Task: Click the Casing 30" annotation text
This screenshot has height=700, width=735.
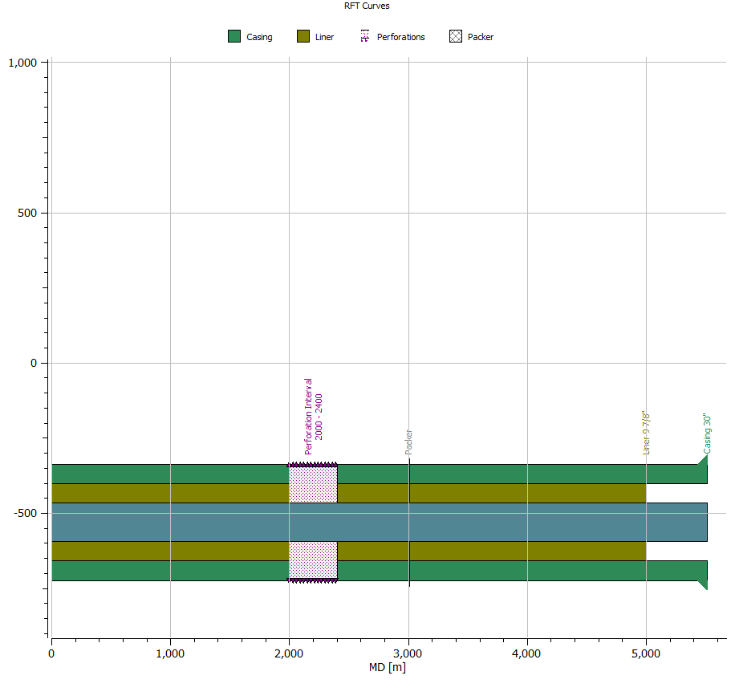Action: (708, 435)
